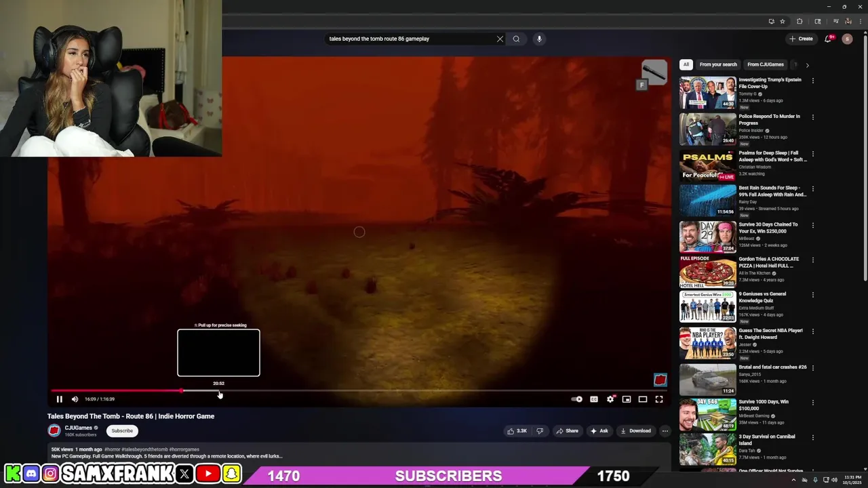Open more menu for Psalms for Deep Sleep

pyautogui.click(x=812, y=154)
